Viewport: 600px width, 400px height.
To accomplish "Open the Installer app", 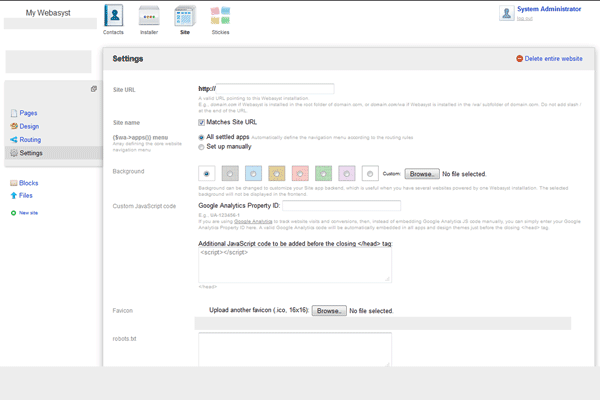I will tap(148, 18).
